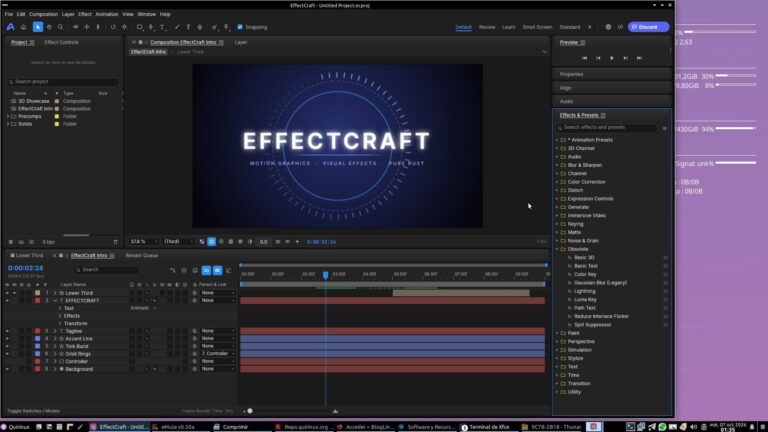Click the Search project field
This screenshot has height=432, width=768.
point(63,82)
